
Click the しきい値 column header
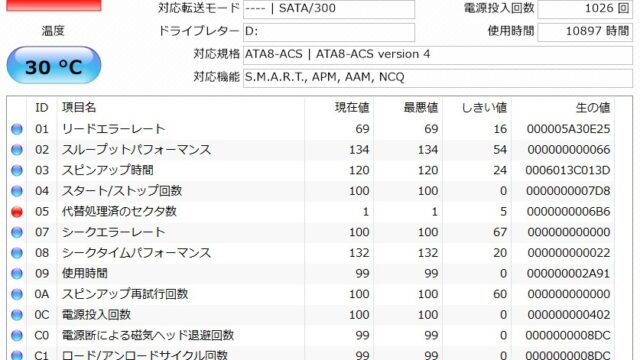click(484, 107)
